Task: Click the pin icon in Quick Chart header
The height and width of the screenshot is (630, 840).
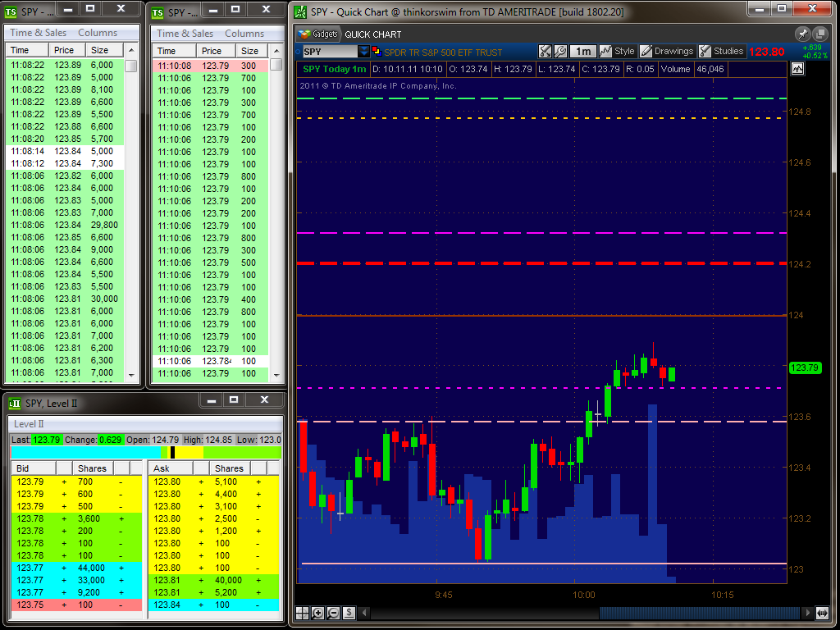Action: 802,34
